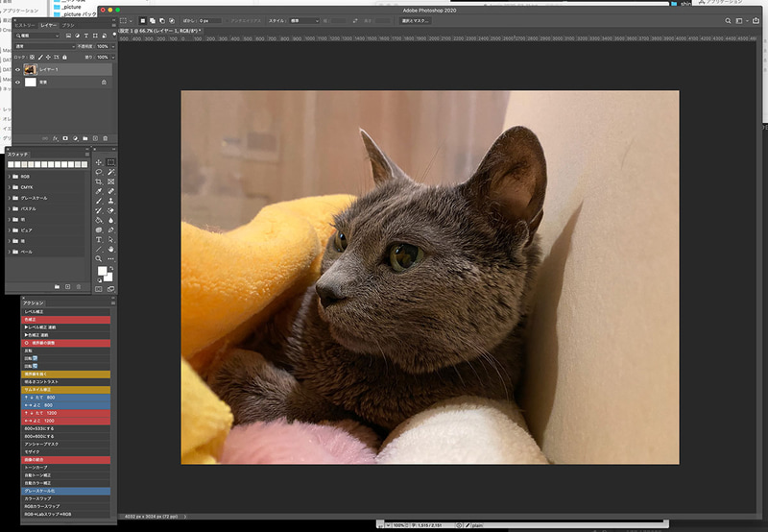Select the Magic Wand tool
The width and height of the screenshot is (768, 532).
(x=111, y=172)
